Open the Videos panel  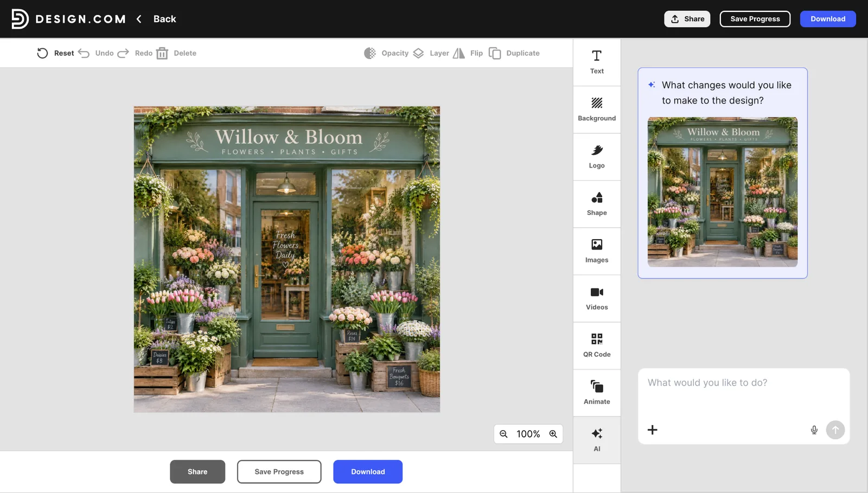point(597,298)
